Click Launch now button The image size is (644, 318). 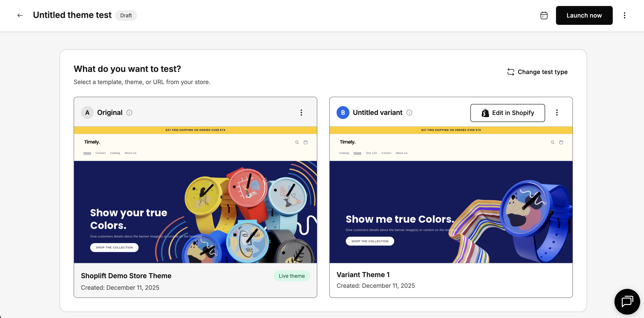click(x=584, y=15)
